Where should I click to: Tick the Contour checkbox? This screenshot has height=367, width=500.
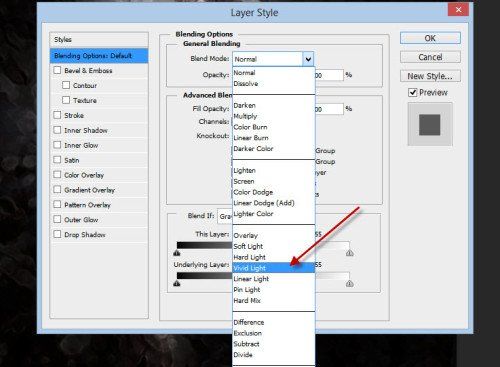pos(66,85)
